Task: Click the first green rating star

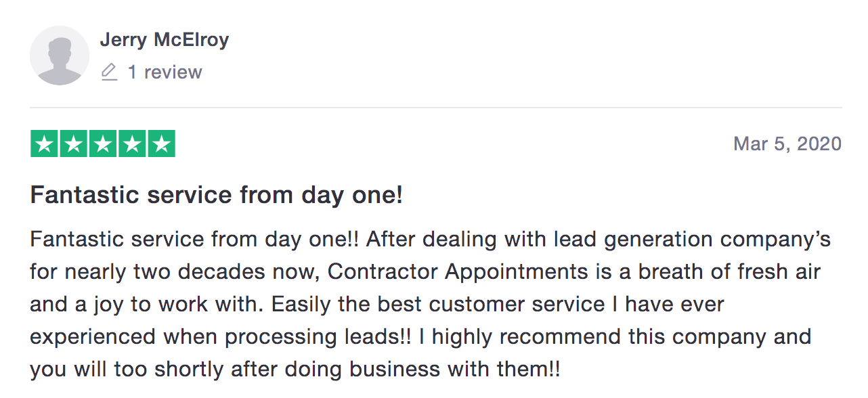Action: point(44,143)
